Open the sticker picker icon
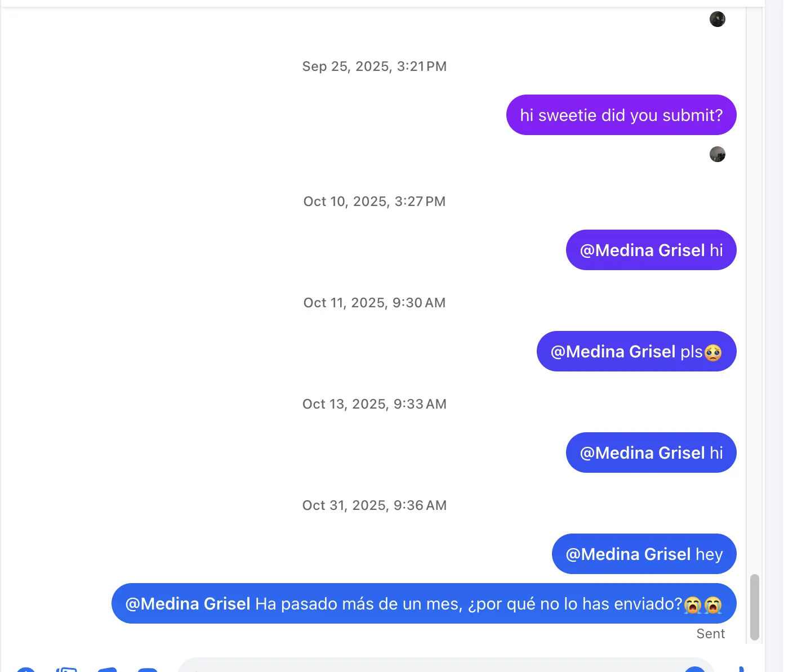This screenshot has width=793, height=672. [107, 670]
